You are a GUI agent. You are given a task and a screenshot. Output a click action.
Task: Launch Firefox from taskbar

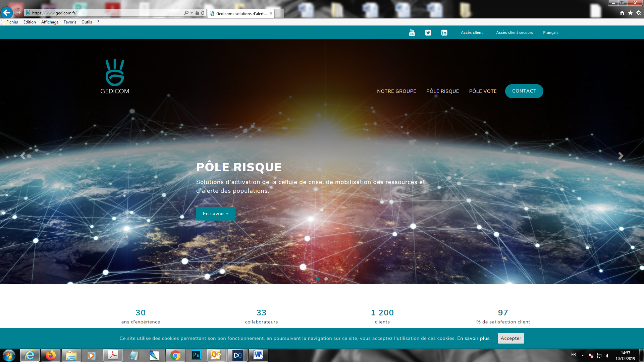click(51, 355)
